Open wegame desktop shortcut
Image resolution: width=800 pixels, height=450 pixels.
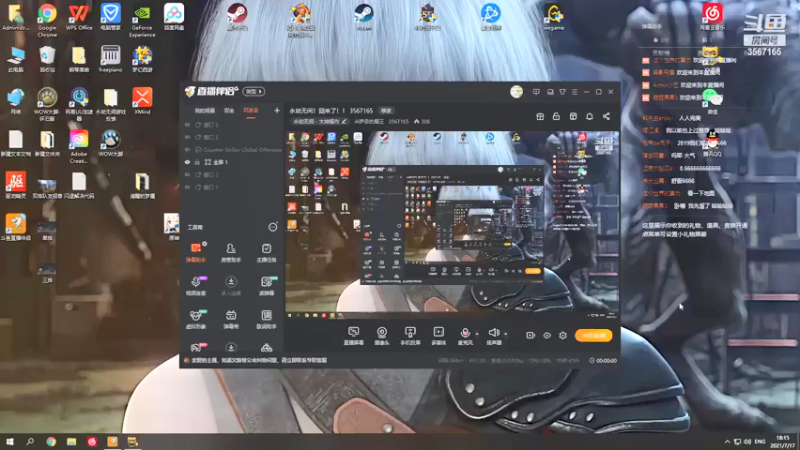[x=554, y=17]
